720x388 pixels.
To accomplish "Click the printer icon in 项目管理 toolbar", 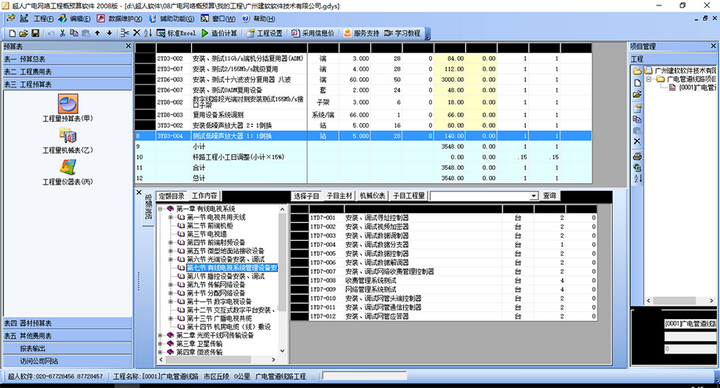I will (637, 156).
